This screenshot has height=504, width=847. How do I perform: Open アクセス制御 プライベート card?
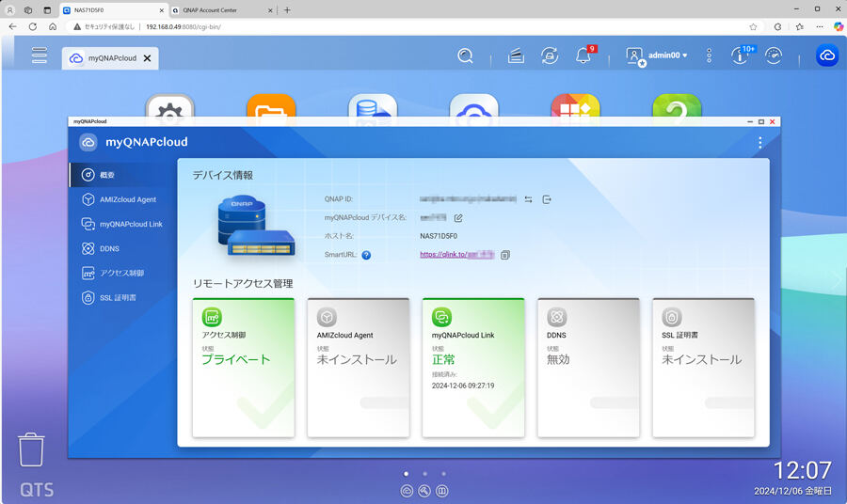pyautogui.click(x=244, y=368)
